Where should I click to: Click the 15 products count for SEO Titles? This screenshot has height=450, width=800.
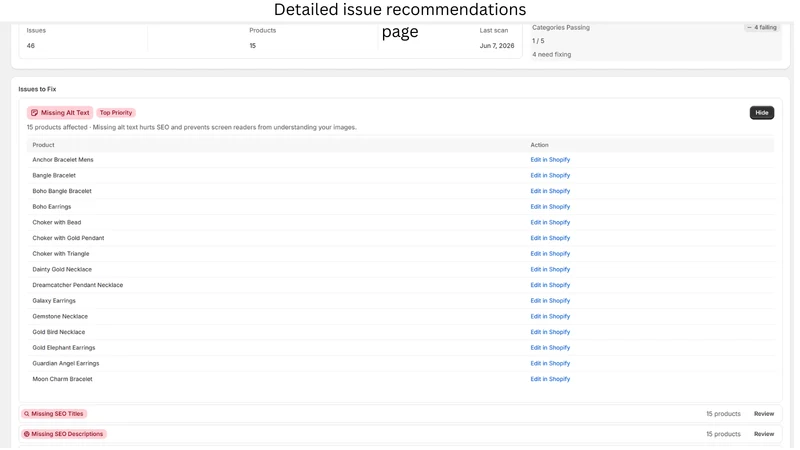point(723,414)
